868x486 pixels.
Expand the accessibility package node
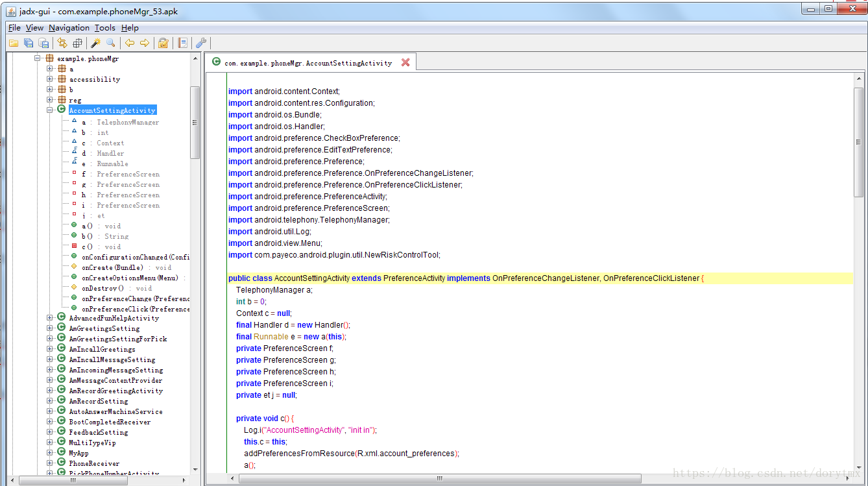pos(50,79)
